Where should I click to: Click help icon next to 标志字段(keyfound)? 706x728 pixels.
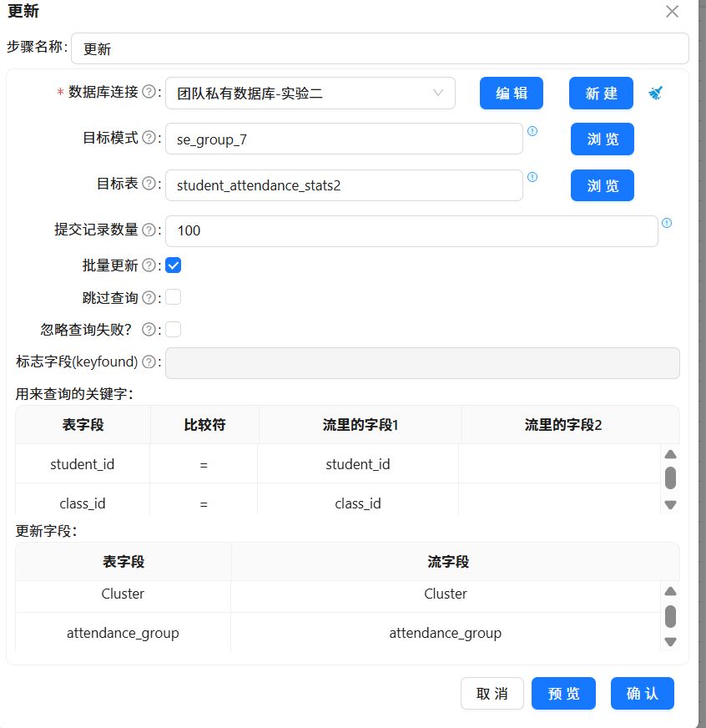click(x=149, y=361)
